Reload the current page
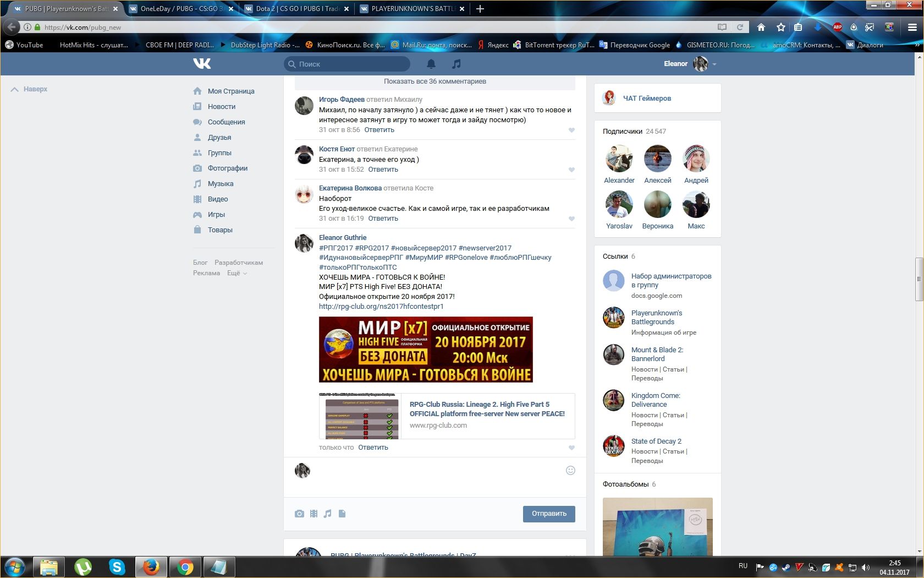The width and height of the screenshot is (924, 578). coord(740,27)
